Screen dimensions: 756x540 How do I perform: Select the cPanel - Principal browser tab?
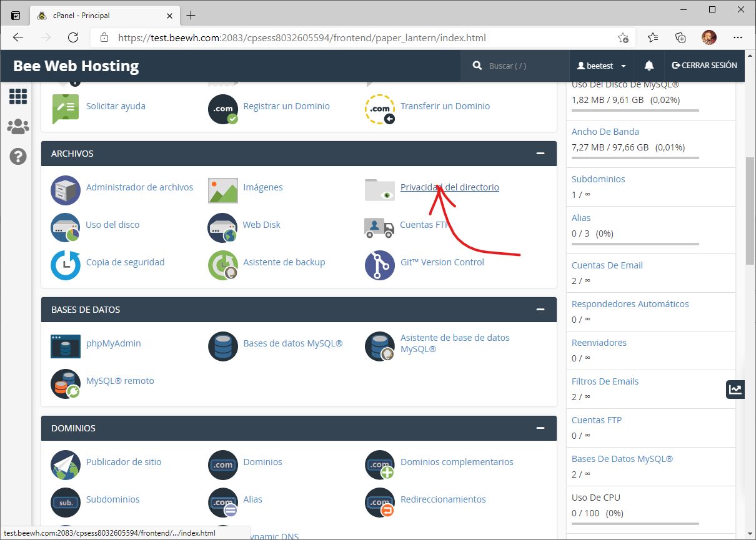pyautogui.click(x=103, y=15)
